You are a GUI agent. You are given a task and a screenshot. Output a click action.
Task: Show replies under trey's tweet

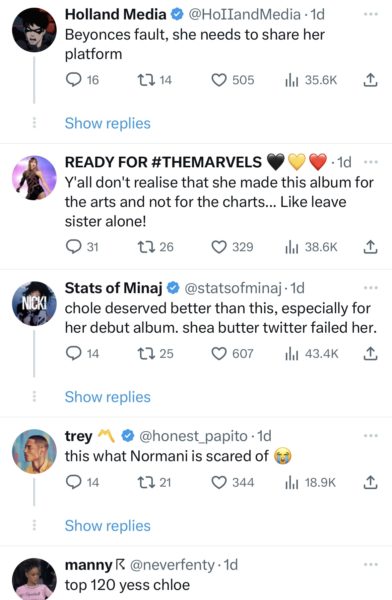[x=108, y=526]
